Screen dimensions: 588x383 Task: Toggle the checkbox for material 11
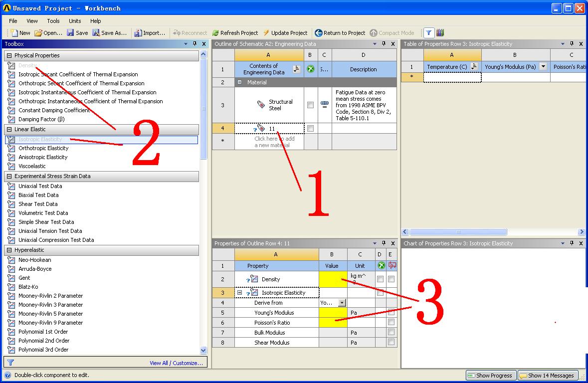tap(310, 129)
